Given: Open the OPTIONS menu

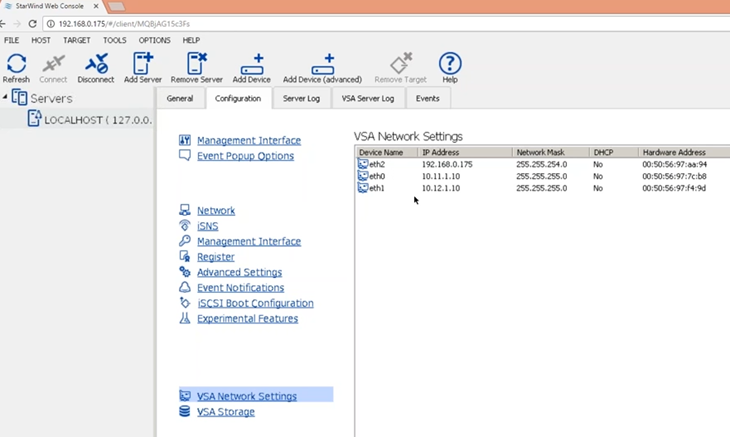Looking at the screenshot, I should click(155, 40).
